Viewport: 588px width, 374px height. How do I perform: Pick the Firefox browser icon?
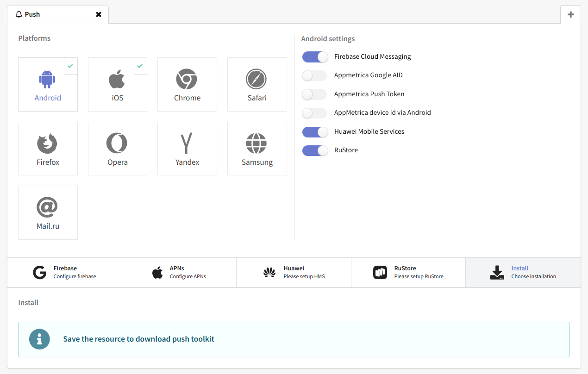point(47,143)
